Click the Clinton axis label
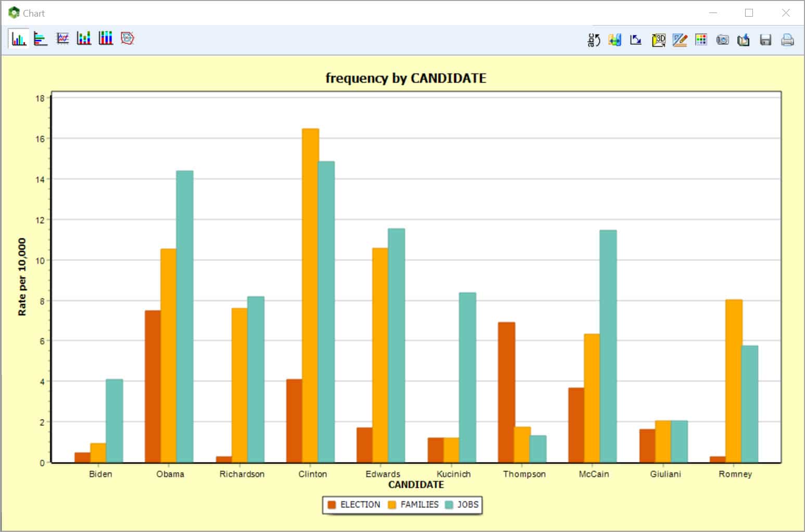This screenshot has height=532, width=805. click(x=312, y=474)
